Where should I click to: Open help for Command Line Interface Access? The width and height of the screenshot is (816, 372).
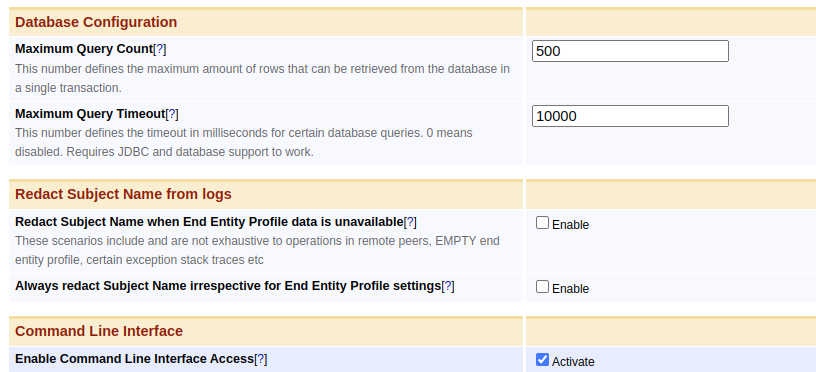tap(261, 359)
